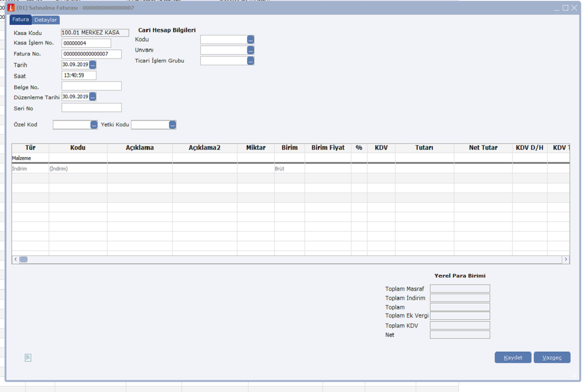
Task: Switch to the Detaylar tab
Action: (45, 20)
